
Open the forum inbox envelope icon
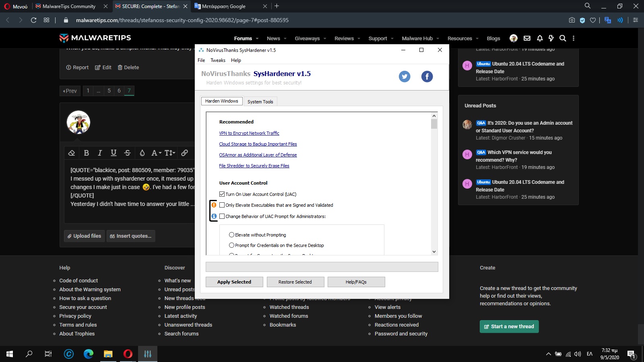[527, 38]
